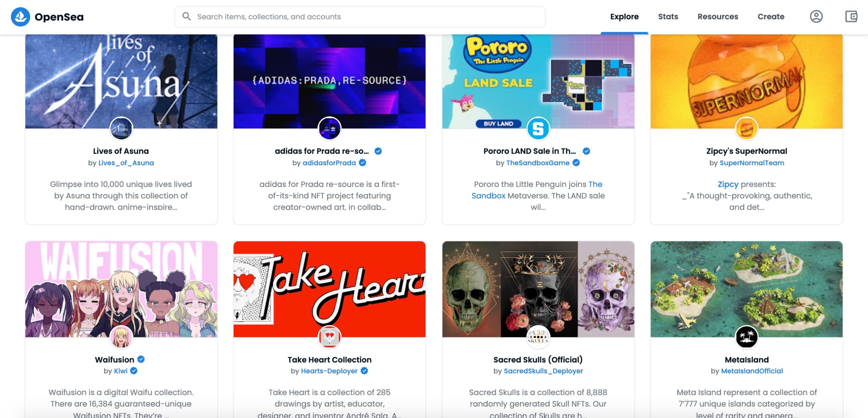Open the SacredSkulls_Deployer creator link
This screenshot has width=868, height=418.
[543, 371]
